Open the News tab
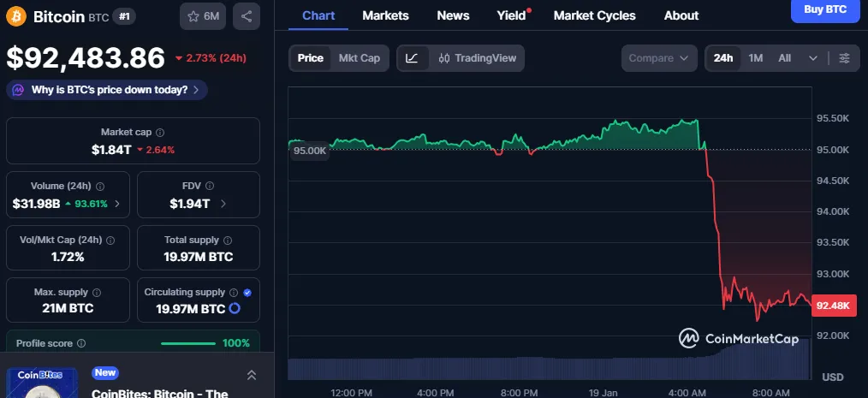This screenshot has height=398, width=868. (x=453, y=15)
